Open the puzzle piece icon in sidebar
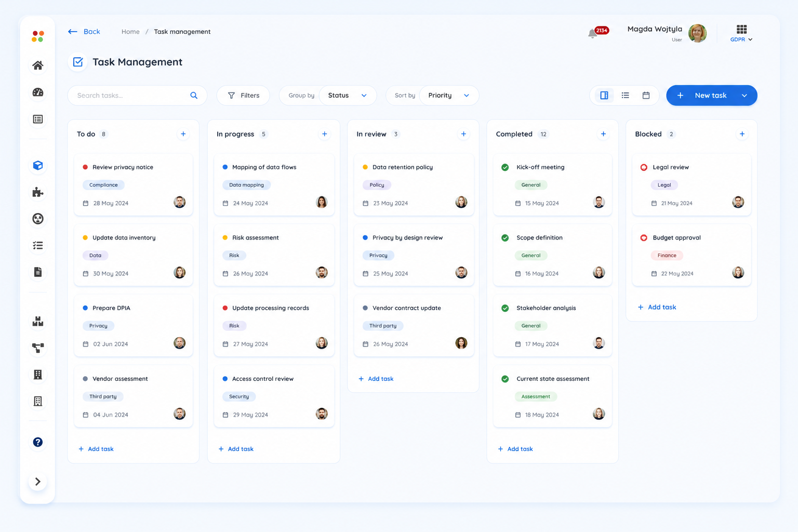 [x=38, y=192]
